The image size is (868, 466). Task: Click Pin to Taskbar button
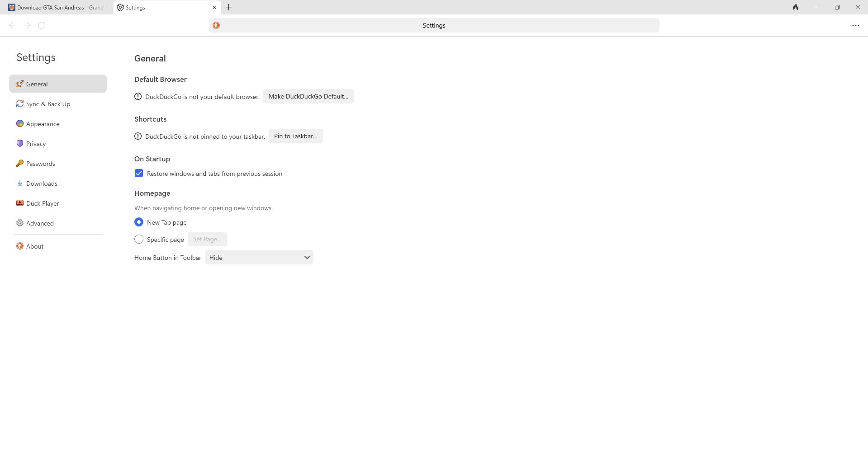tap(296, 136)
